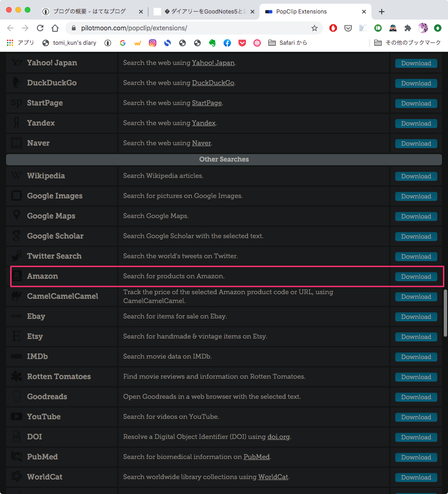Open the Extensions puzzle piece menu
The image size is (448, 494).
pos(408,28)
